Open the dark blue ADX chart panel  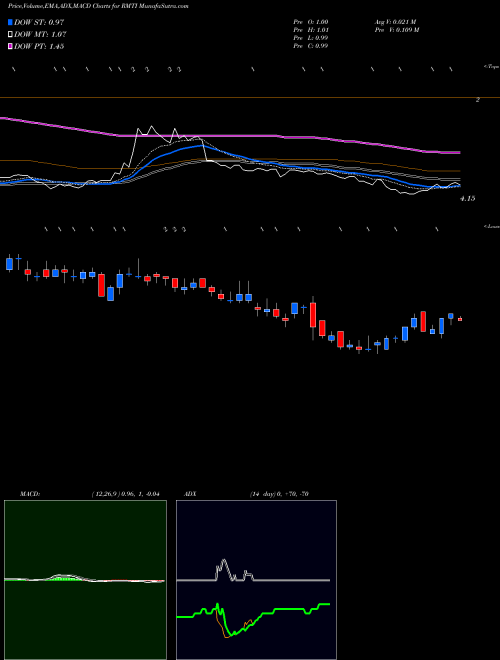click(x=256, y=580)
